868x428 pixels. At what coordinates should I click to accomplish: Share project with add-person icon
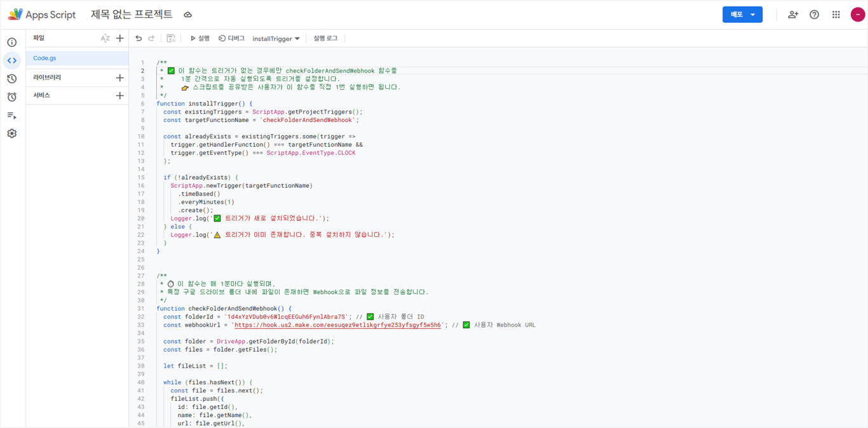coord(793,15)
